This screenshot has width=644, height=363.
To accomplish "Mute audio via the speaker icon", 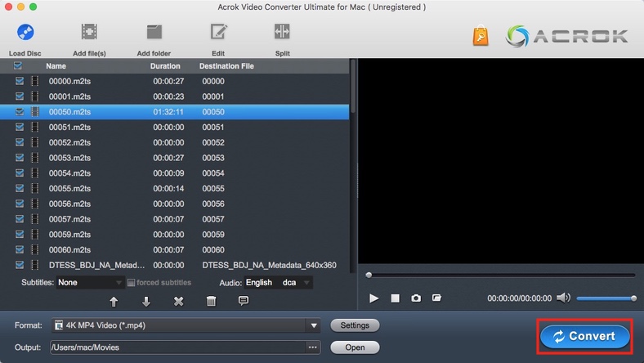I will [564, 298].
